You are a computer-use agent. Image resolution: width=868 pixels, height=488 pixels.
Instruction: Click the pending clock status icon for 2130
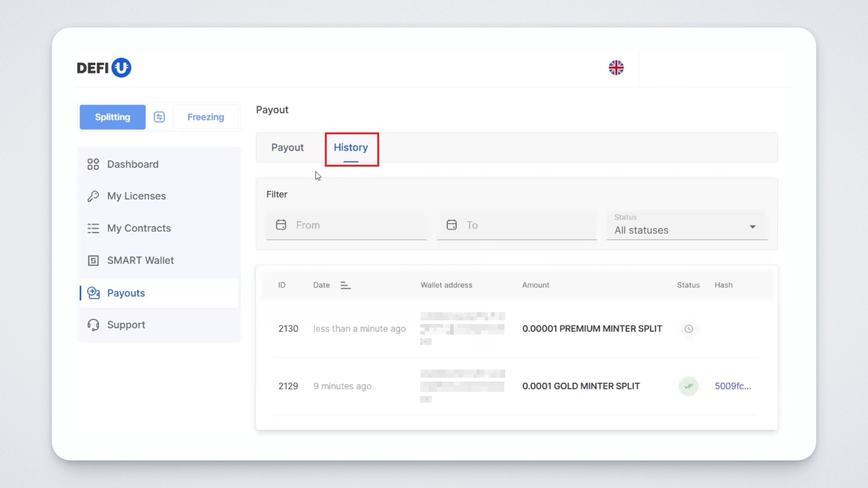[x=688, y=329]
